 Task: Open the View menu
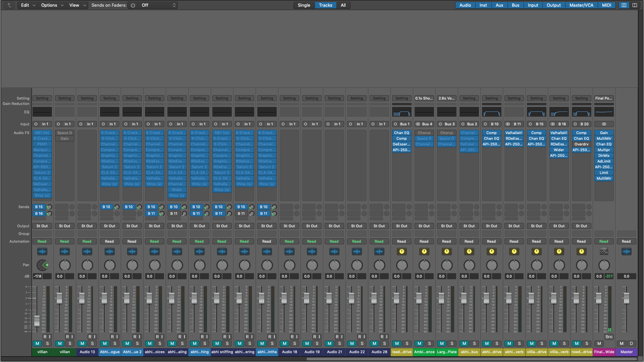point(77,5)
